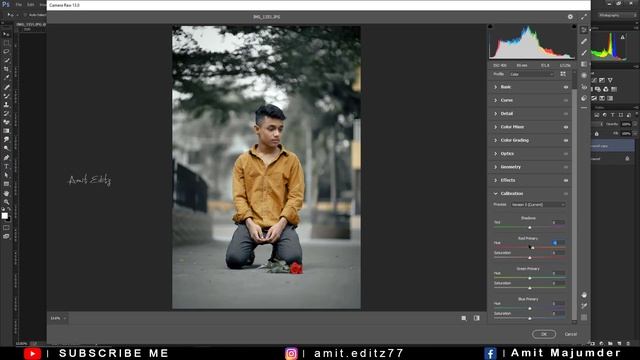
Task: Adjust the Green Primary Hue slider
Action: click(x=530, y=278)
